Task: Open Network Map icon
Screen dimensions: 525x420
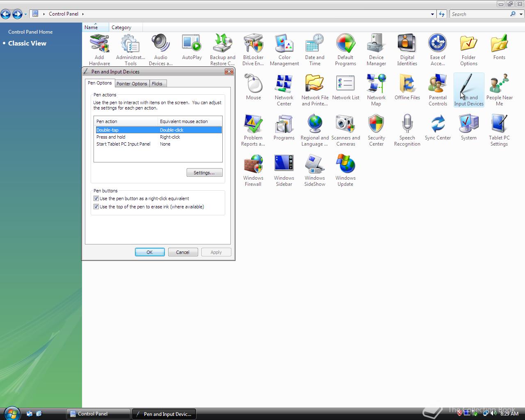Action: [x=376, y=90]
